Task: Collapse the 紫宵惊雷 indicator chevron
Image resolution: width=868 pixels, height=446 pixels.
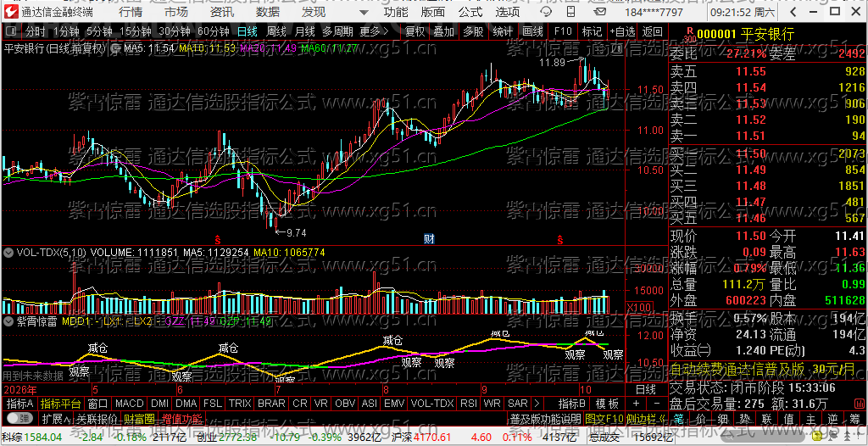Action: 8,321
